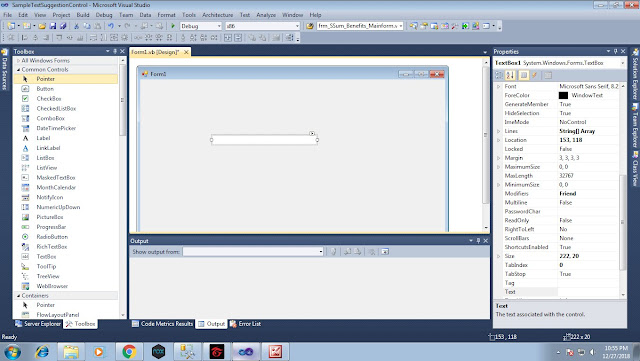640x361 pixels.
Task: Click Center Vertically layout icon
Action: point(238,38)
